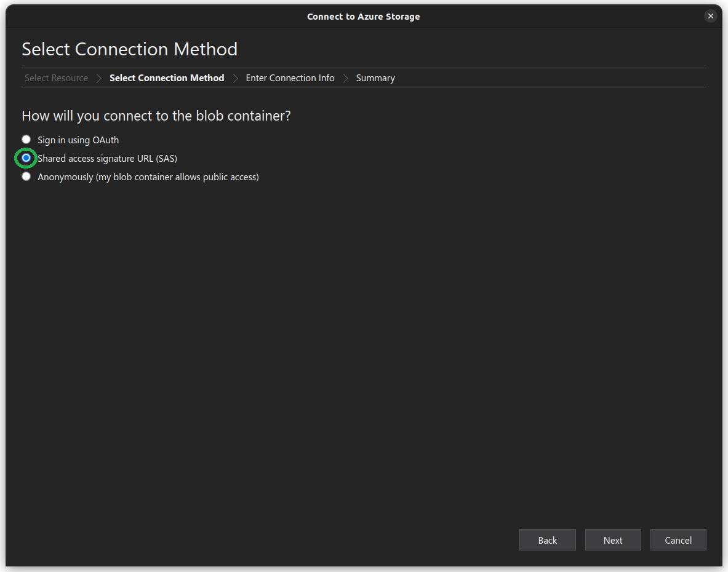Choose Shared access signature URL (SAS) option
728x572 pixels.
[x=26, y=158]
